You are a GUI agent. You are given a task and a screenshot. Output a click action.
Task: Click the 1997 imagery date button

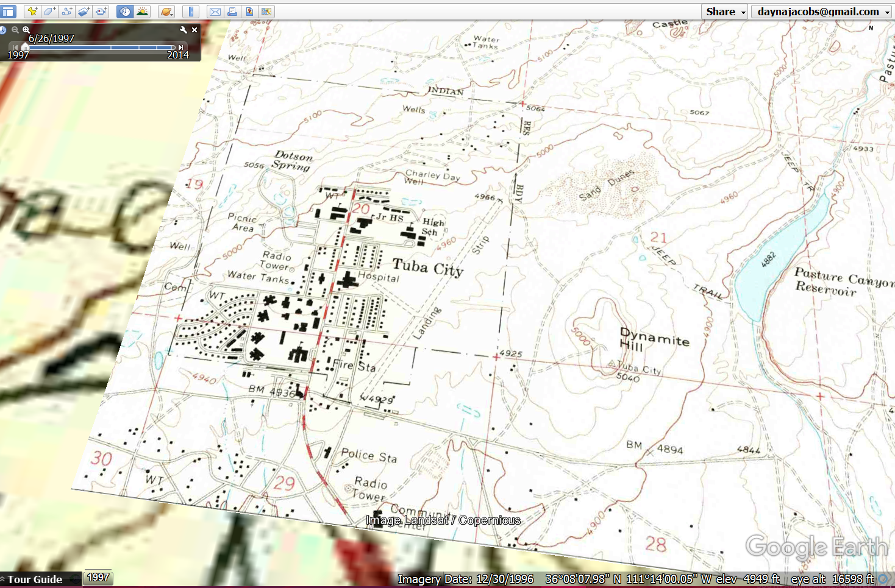(x=98, y=577)
